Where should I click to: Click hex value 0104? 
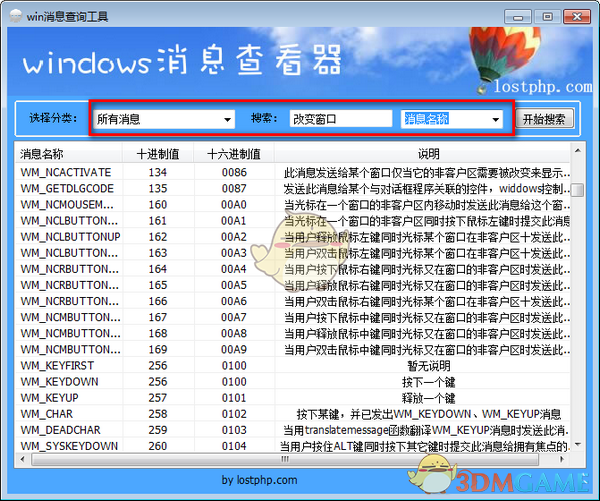pyautogui.click(x=234, y=446)
